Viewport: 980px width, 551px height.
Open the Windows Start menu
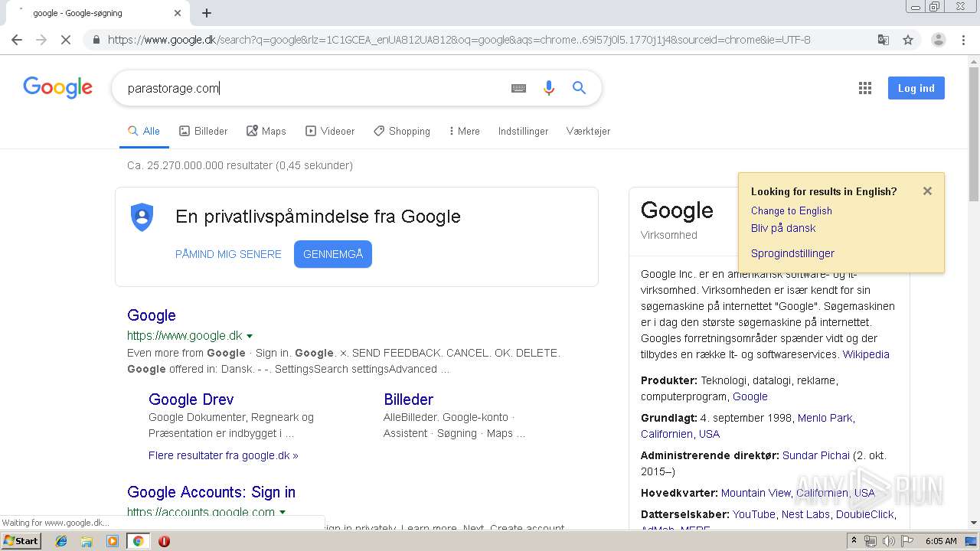(21, 541)
